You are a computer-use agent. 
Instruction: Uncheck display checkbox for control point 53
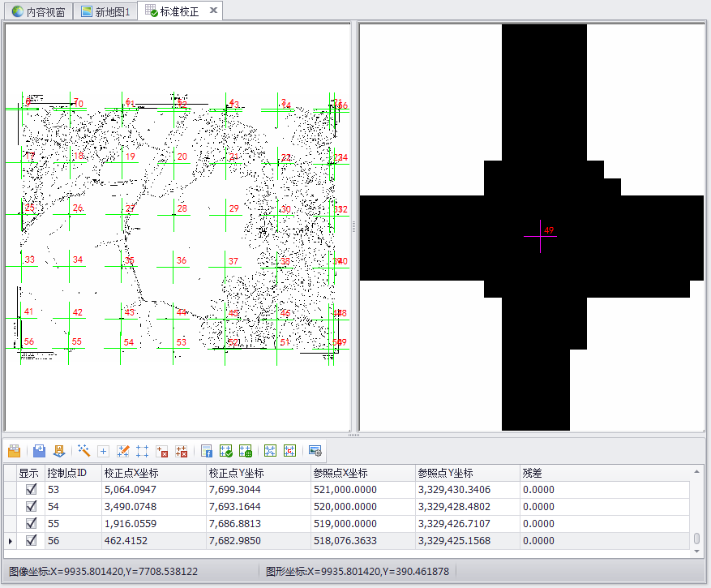pos(32,490)
